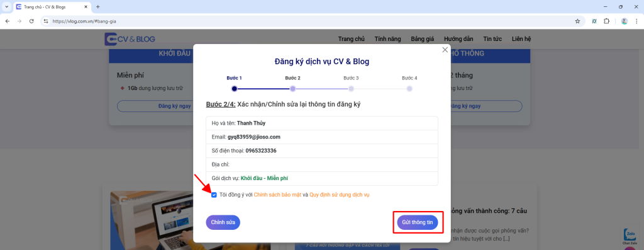This screenshot has width=644, height=250.
Task: Click the name Thanh Thủy
Action: coord(251,123)
